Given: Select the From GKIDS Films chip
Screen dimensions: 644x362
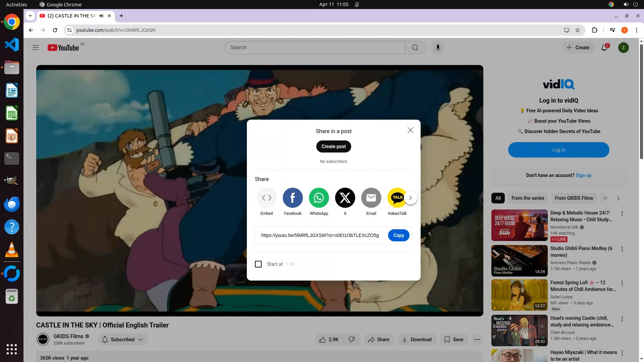Looking at the screenshot, I should [x=574, y=198].
